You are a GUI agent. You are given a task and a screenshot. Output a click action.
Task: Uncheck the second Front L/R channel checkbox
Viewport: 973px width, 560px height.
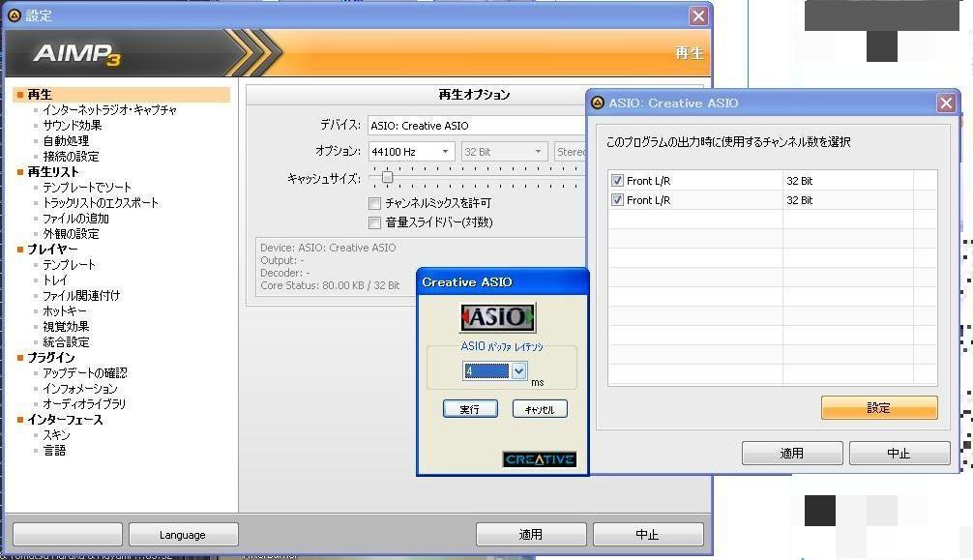(x=617, y=200)
